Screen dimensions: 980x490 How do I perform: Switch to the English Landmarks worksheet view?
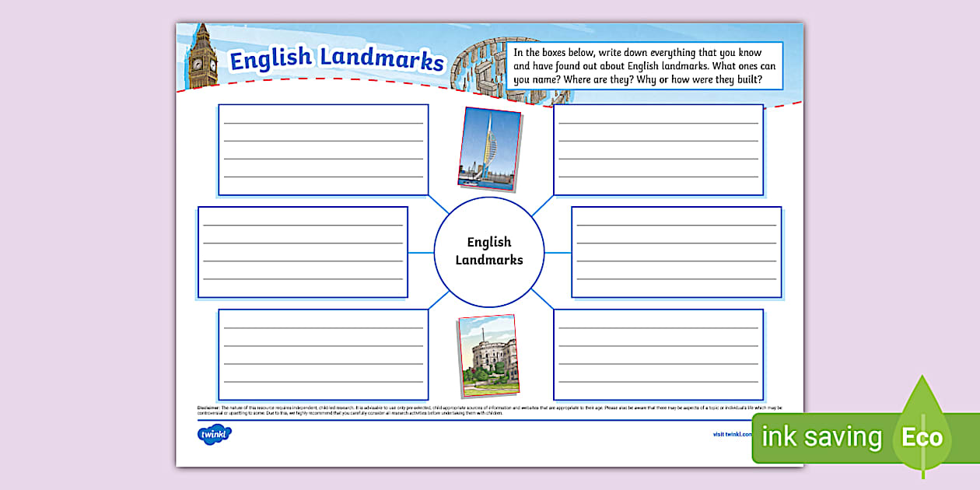pos(490,233)
